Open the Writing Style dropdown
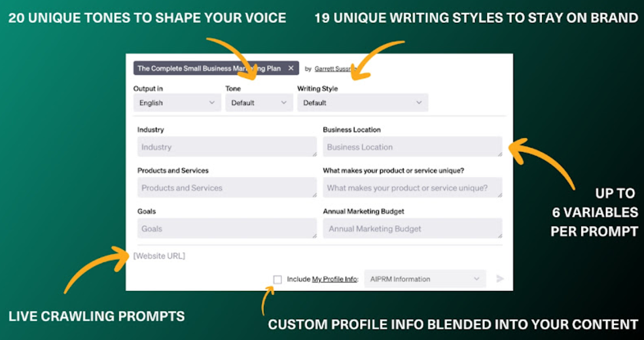644x340 pixels. pos(363,103)
